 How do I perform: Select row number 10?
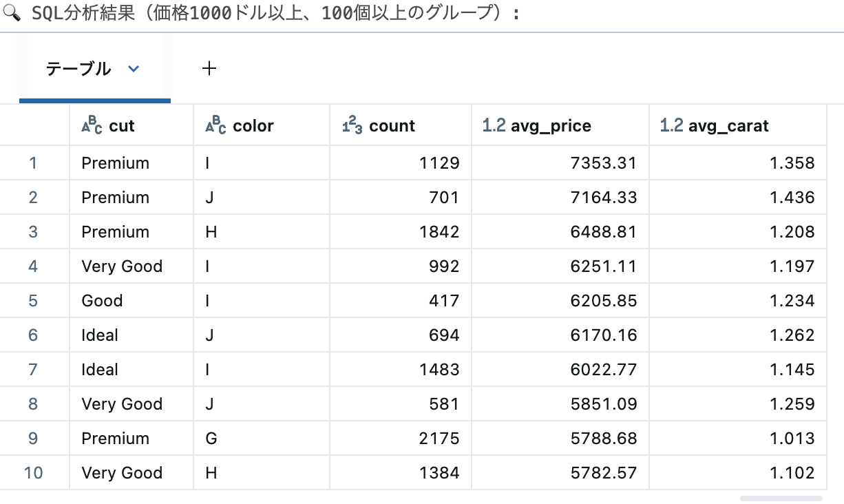[34, 472]
